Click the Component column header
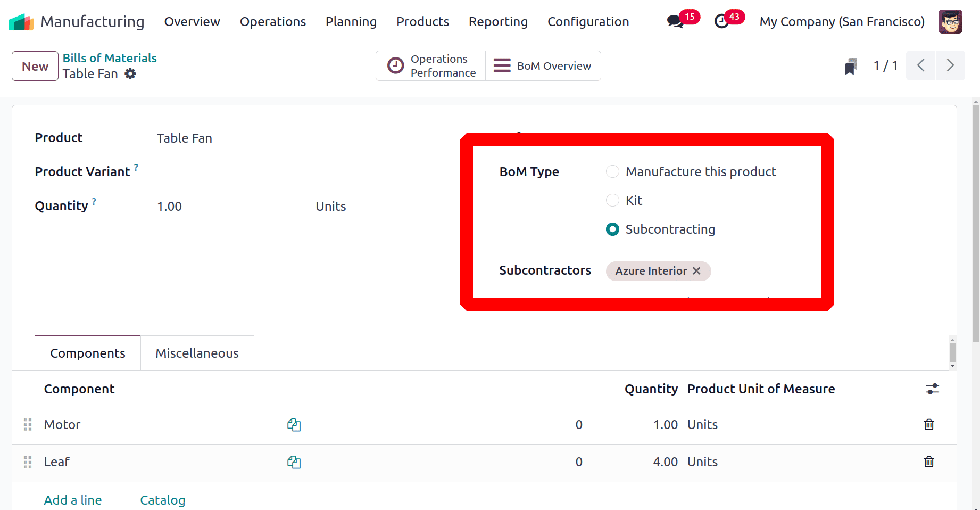The height and width of the screenshot is (510, 980). point(79,389)
